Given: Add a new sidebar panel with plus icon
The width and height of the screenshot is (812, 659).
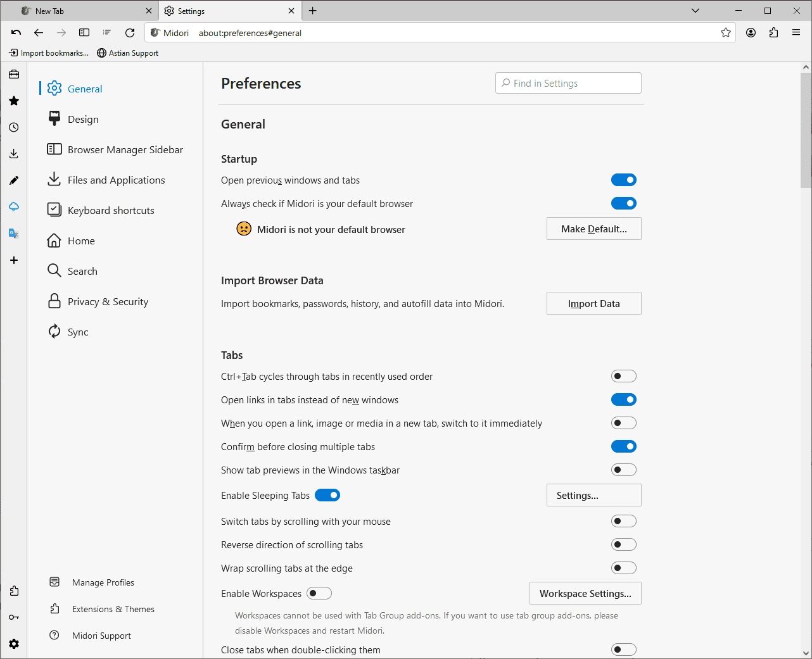Looking at the screenshot, I should [x=14, y=260].
